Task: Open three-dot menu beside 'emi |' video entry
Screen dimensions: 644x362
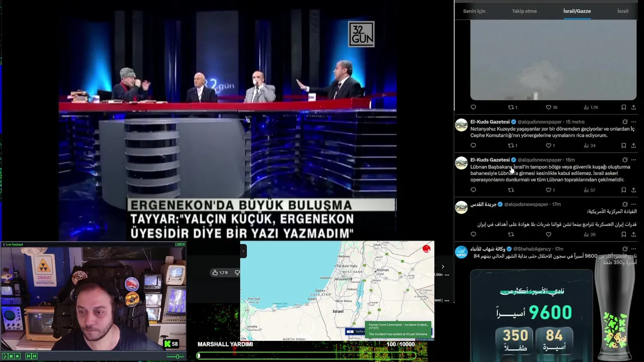Action: click(x=447, y=300)
